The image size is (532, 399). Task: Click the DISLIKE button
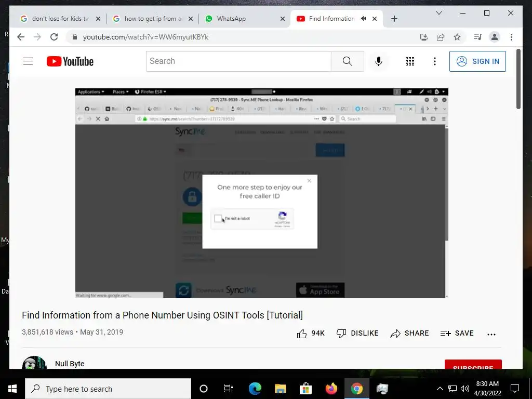click(357, 333)
